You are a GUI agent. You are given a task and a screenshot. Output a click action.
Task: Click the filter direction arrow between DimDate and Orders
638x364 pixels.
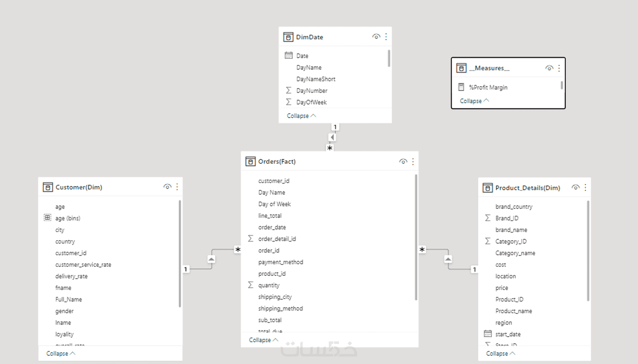[x=332, y=137]
